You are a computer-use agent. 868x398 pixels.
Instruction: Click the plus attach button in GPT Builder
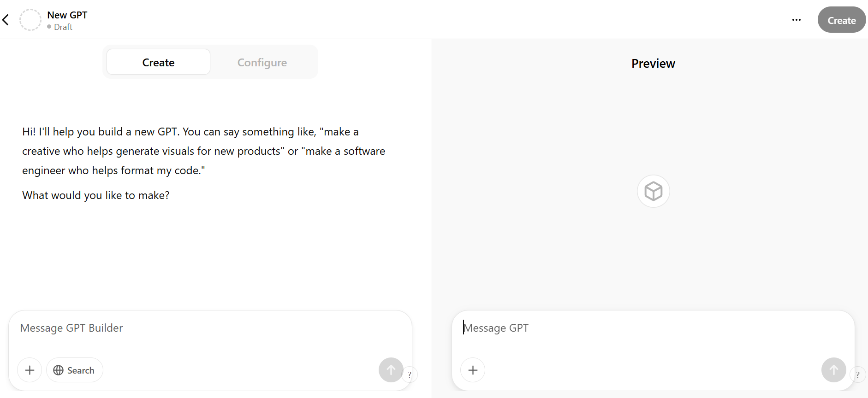[30, 370]
